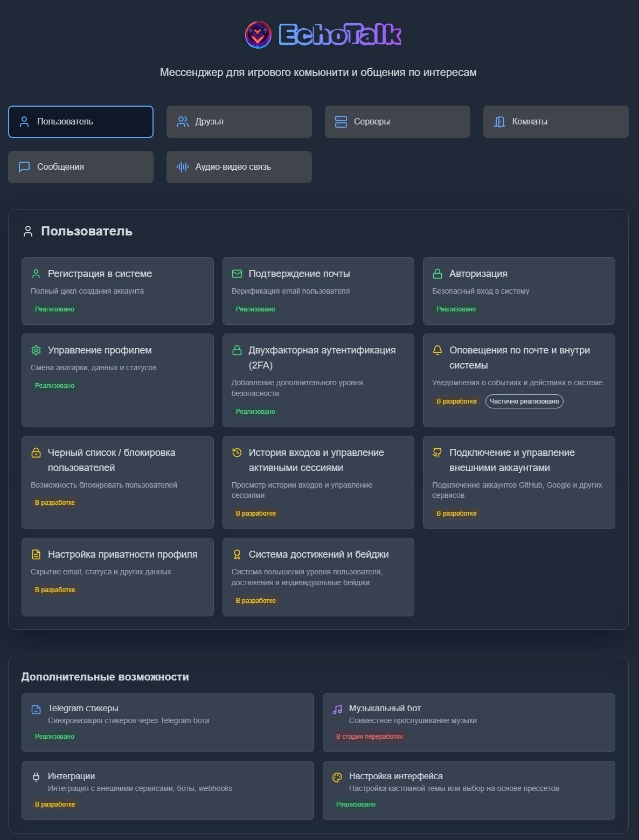Click the В стадии переработки status label
The width and height of the screenshot is (639, 840).
369,737
